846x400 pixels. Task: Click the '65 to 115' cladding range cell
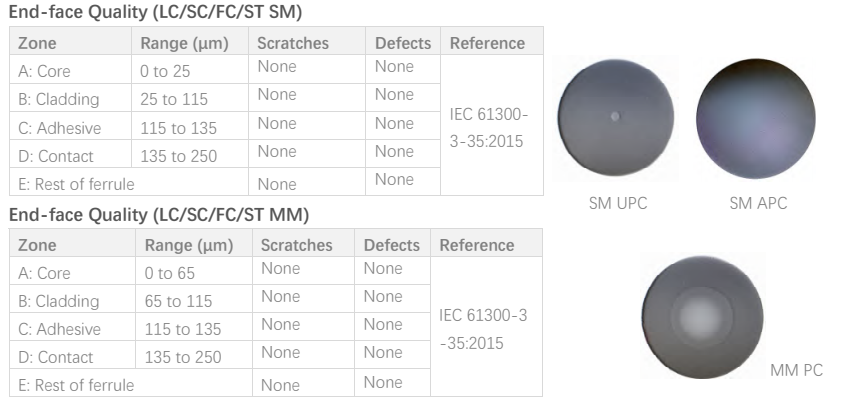(x=194, y=299)
